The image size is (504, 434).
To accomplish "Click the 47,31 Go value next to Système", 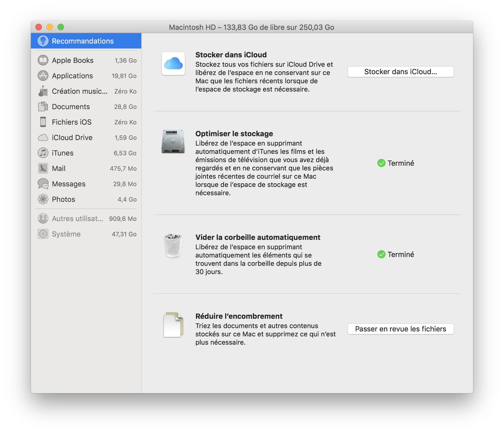I will [x=124, y=234].
